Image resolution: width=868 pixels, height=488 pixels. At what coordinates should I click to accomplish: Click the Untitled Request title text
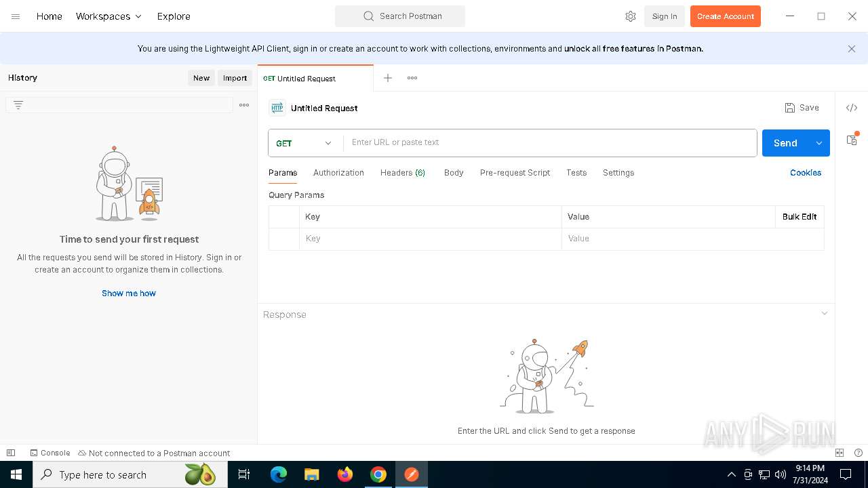[324, 108]
